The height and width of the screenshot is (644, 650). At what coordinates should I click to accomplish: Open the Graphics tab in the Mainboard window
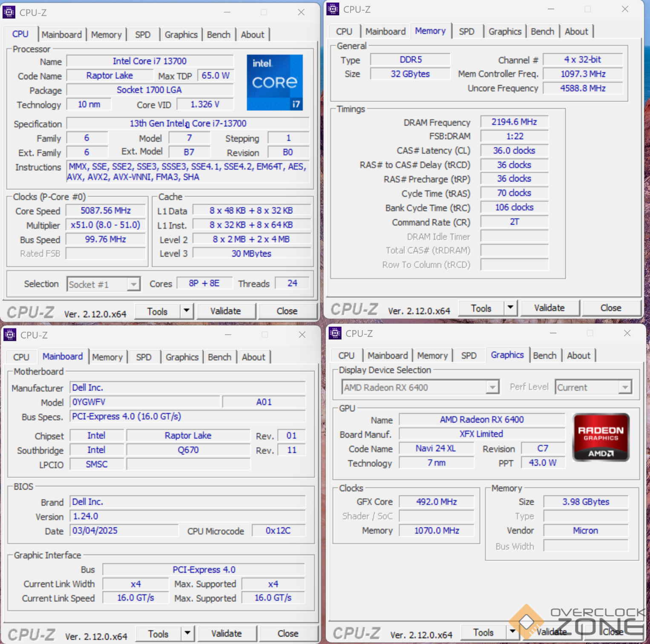click(x=182, y=357)
